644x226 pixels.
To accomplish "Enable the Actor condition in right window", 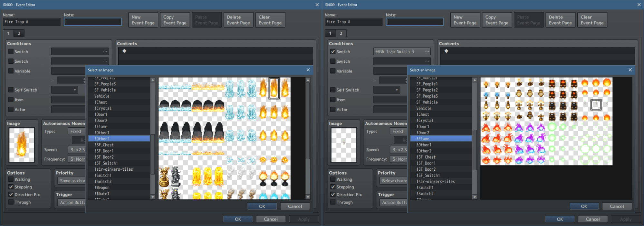I will [x=333, y=110].
